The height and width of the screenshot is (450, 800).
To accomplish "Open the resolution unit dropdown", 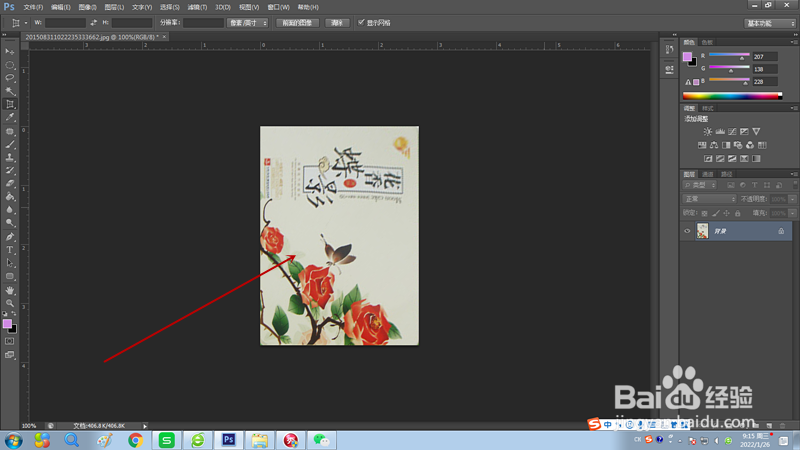I will (x=247, y=23).
